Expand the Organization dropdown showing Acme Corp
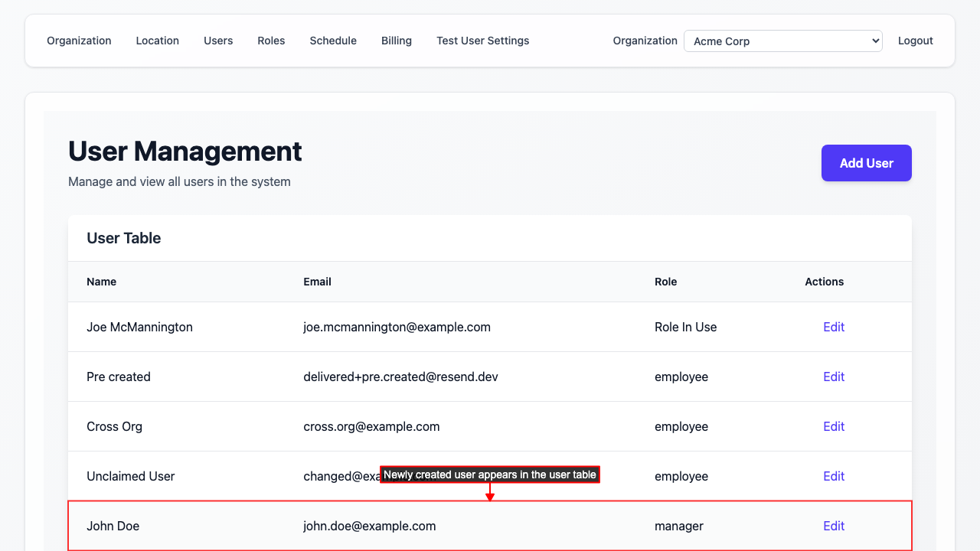Image resolution: width=980 pixels, height=551 pixels. click(782, 41)
